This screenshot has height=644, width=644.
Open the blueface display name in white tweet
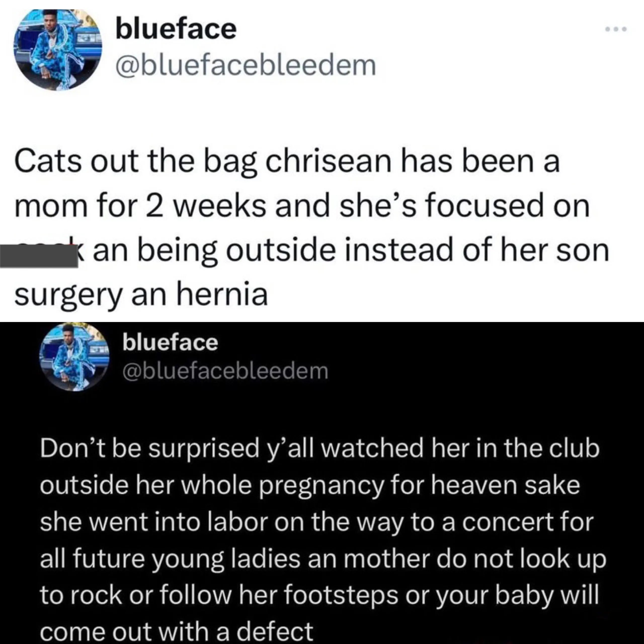(x=176, y=29)
